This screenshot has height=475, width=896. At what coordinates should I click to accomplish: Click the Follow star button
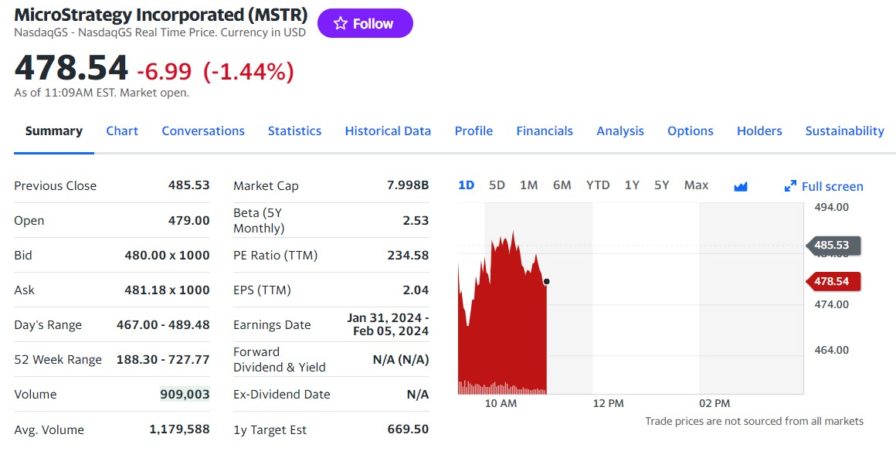tap(364, 23)
